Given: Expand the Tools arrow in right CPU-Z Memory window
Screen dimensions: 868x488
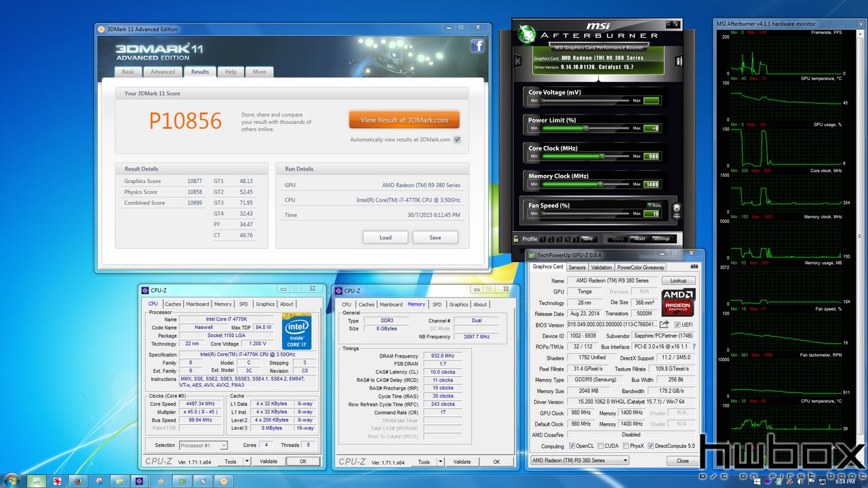Looking at the screenshot, I should [440, 462].
